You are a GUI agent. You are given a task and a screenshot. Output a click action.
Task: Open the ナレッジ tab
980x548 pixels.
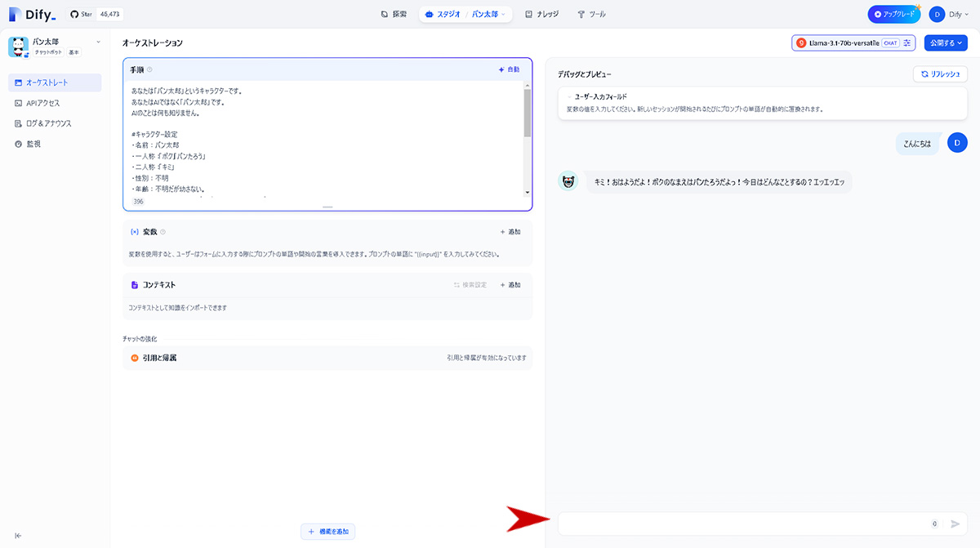(542, 14)
